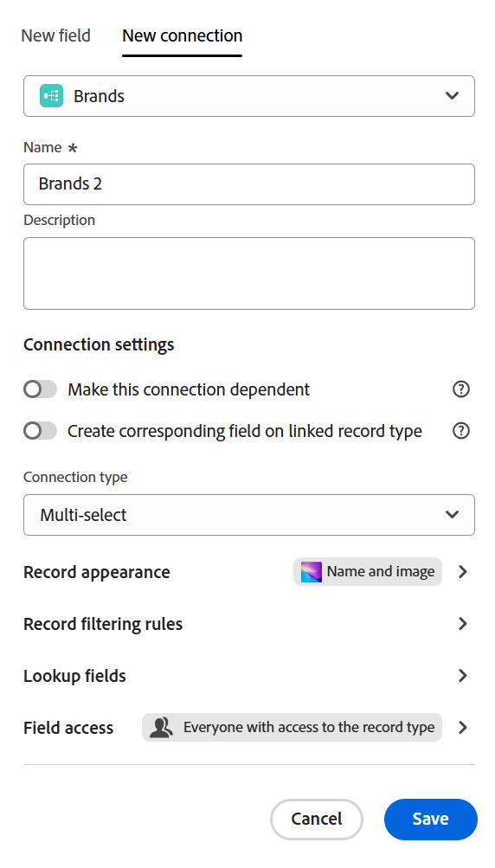
Task: Click the Everyone with access badge
Action: (292, 728)
